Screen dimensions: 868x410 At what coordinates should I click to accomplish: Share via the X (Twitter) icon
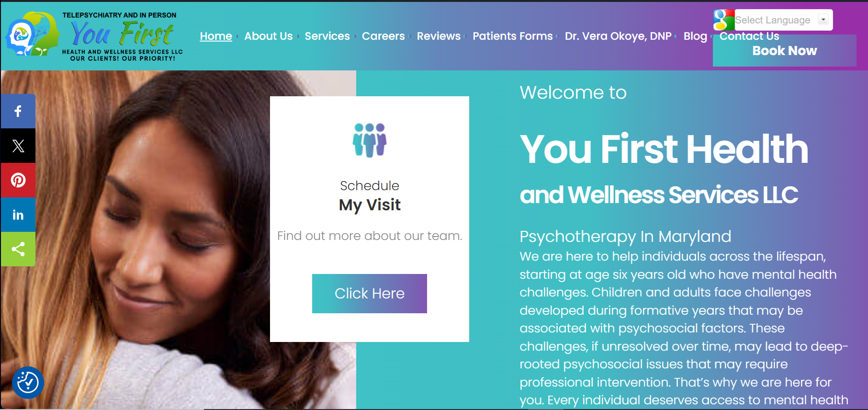pos(18,146)
